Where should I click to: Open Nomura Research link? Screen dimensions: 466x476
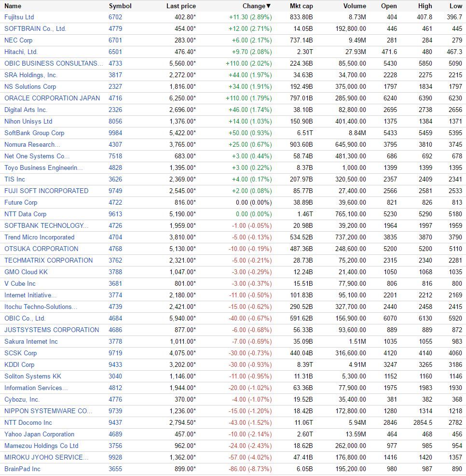32,144
